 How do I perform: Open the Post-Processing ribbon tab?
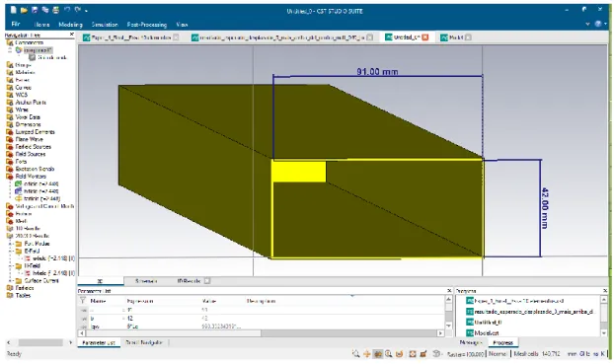point(147,25)
